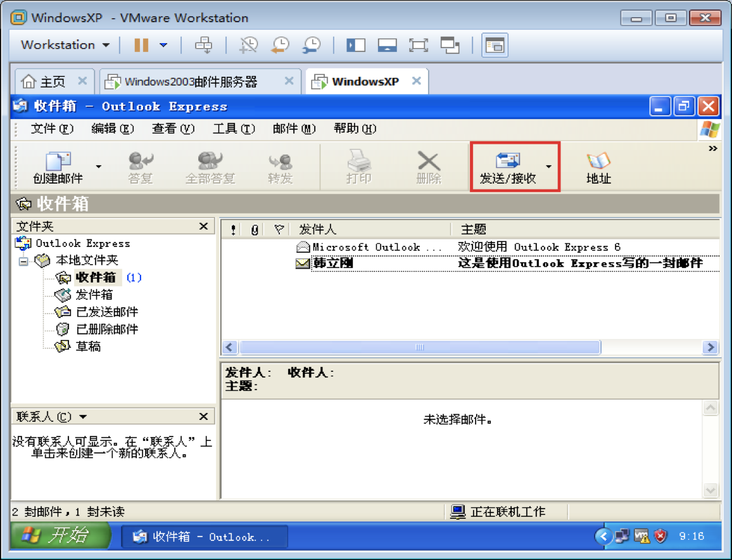Click the unread envelope icon beside 韩立刚
This screenshot has width=732, height=560.
[303, 264]
